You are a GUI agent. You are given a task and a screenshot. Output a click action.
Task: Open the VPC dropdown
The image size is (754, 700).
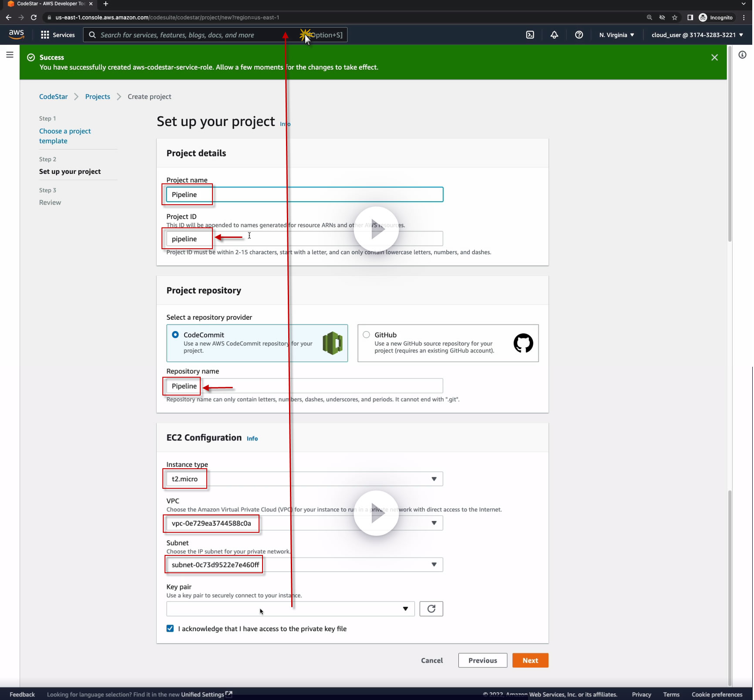coord(304,523)
